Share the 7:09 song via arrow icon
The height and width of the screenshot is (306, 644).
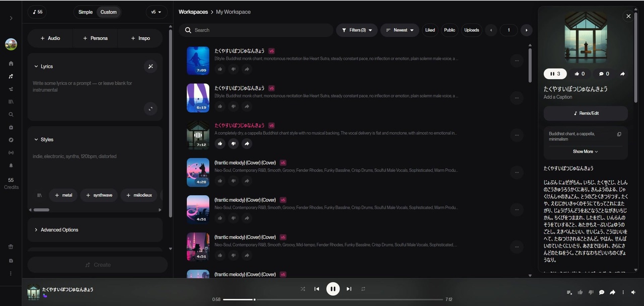pyautogui.click(x=247, y=69)
